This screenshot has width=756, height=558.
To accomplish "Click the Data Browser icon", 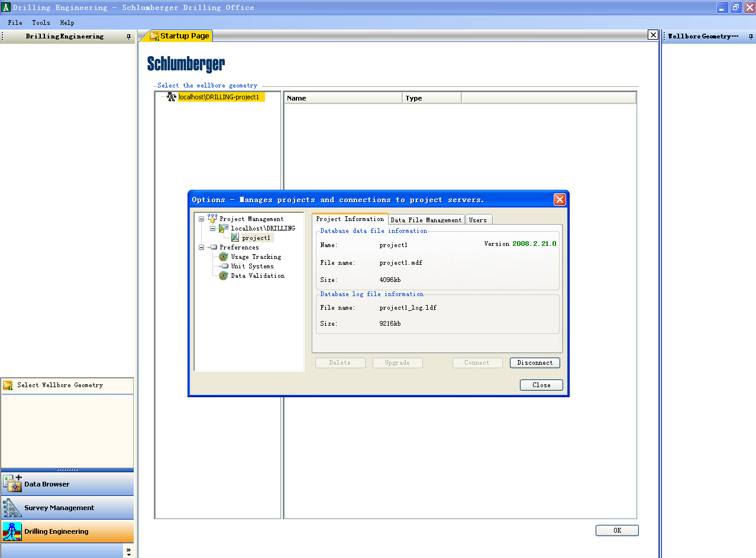I will coord(12,484).
